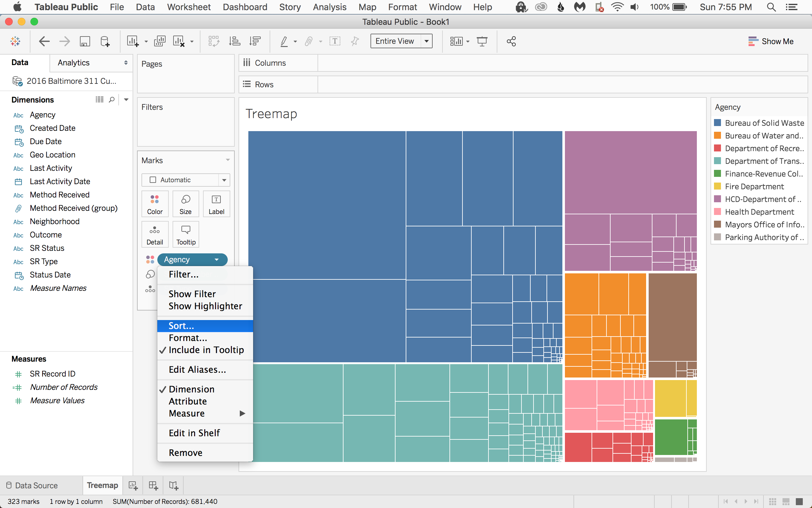Choose Remove from the context menu
The image size is (812, 508).
pyautogui.click(x=205, y=453)
